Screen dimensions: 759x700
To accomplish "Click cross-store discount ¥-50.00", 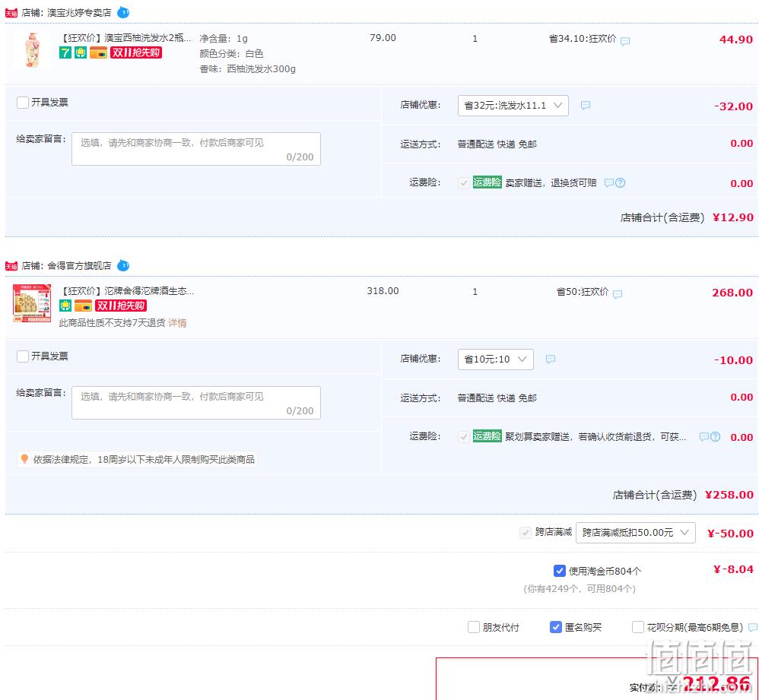I will [x=730, y=534].
